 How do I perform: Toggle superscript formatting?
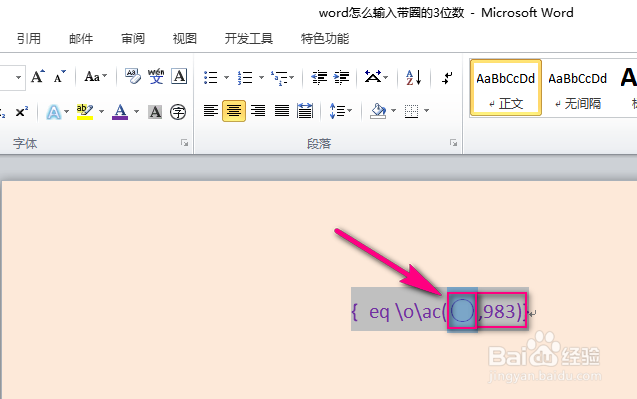click(22, 111)
